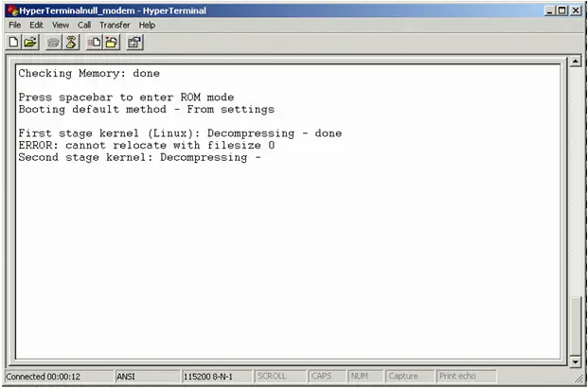588x388 pixels.
Task: Click the CAPS status indicator
Action: click(x=327, y=376)
